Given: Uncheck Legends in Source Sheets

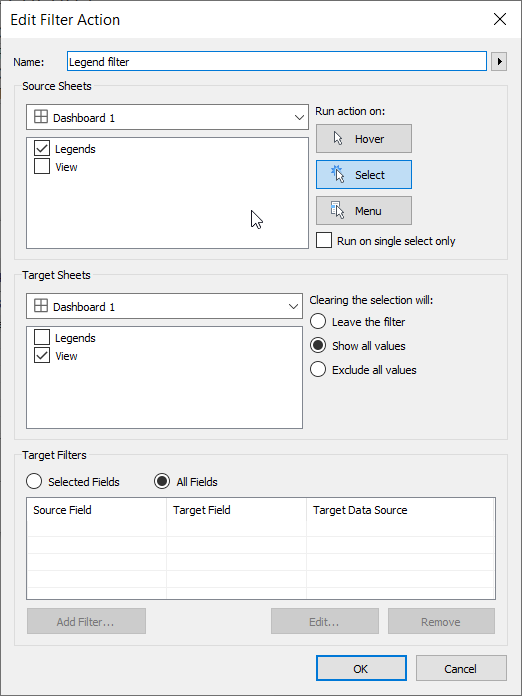Looking at the screenshot, I should [42, 148].
